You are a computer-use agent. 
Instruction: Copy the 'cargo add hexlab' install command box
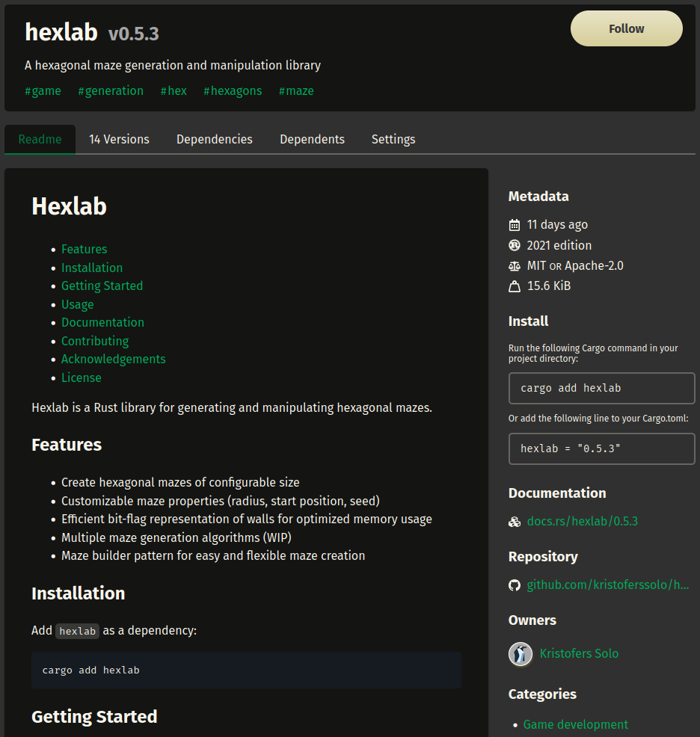(x=601, y=389)
